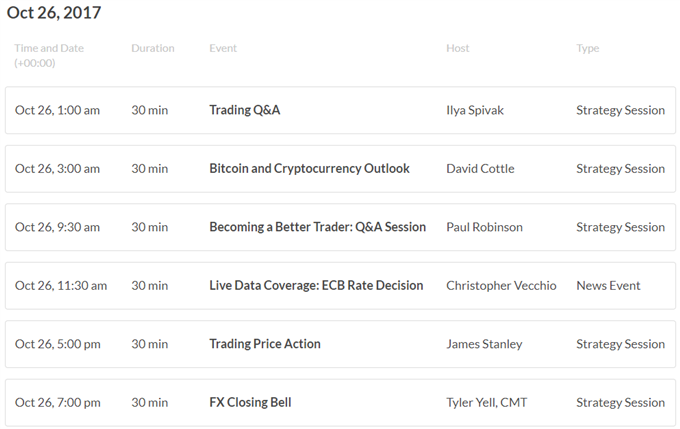The width and height of the screenshot is (680, 429).
Task: Open Becoming a Better Trader session
Action: pos(317,227)
